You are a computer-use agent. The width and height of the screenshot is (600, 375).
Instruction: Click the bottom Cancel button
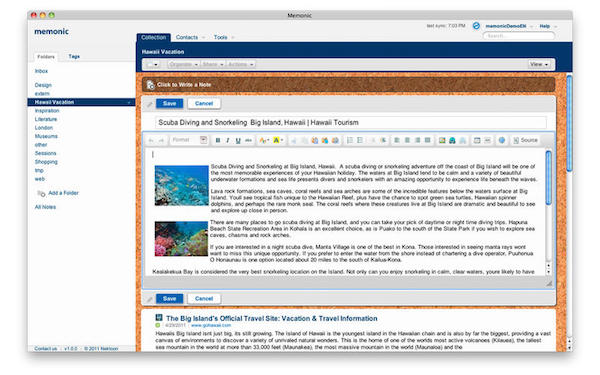point(204,298)
